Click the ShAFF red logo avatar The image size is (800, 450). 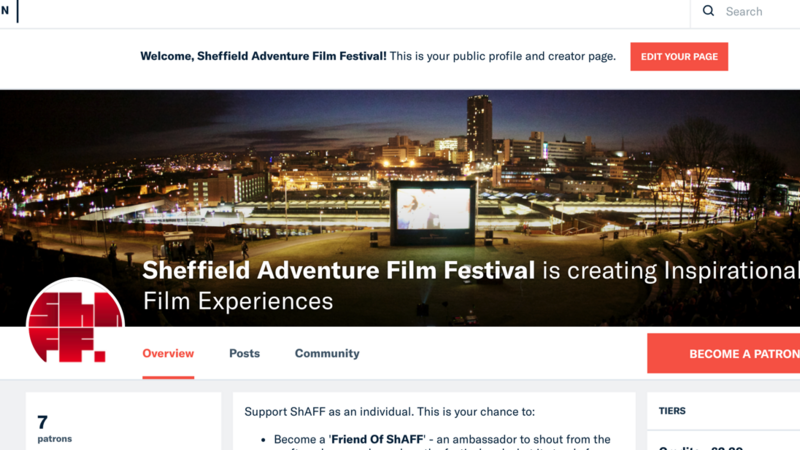[75, 327]
